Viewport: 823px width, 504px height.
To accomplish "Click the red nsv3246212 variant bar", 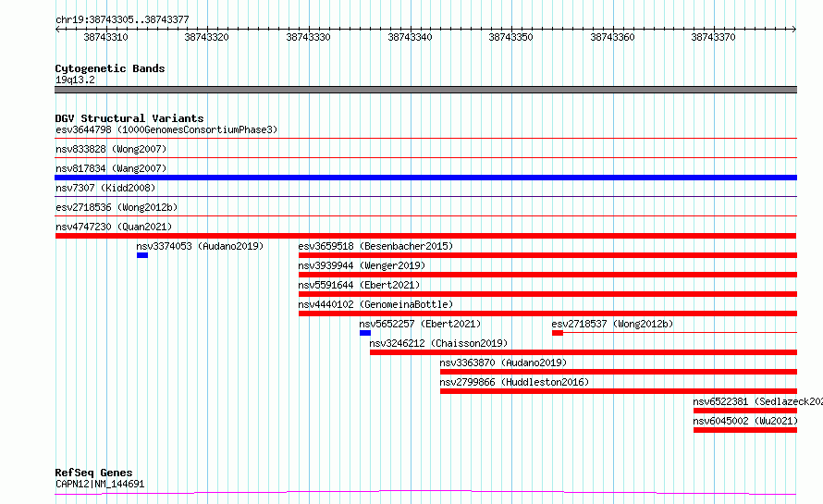I will (583, 352).
